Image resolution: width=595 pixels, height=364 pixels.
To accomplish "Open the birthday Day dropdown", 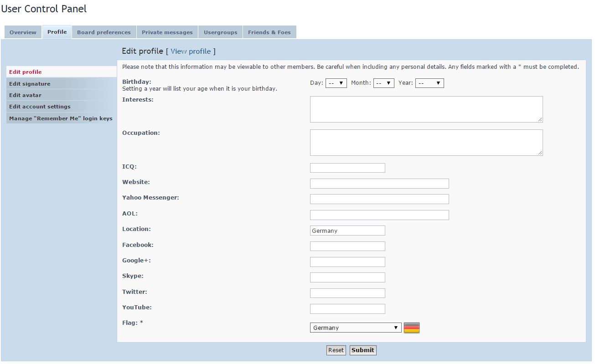I will 336,83.
